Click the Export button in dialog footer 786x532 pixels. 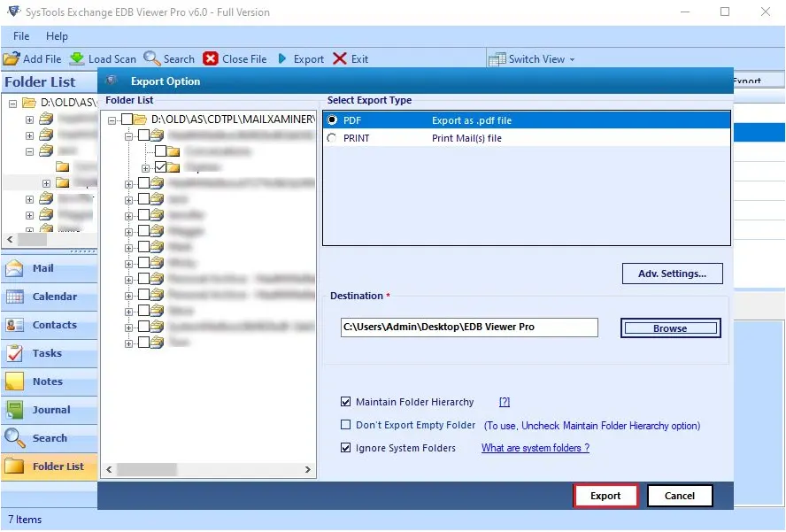605,496
